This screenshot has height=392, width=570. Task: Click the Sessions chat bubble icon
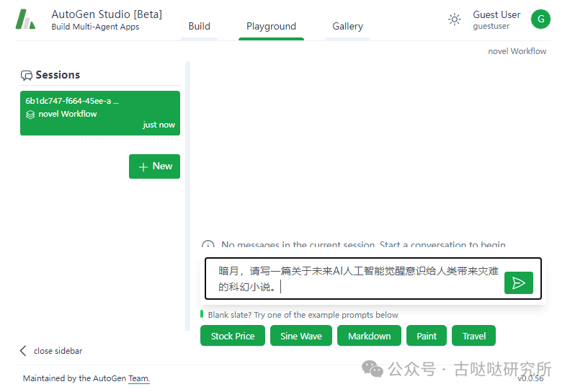click(27, 75)
